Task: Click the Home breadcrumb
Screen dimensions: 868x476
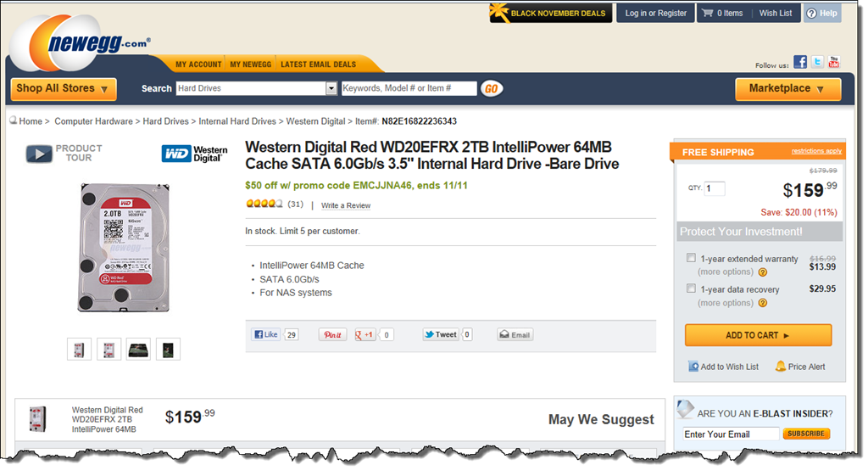Action: coord(31,121)
